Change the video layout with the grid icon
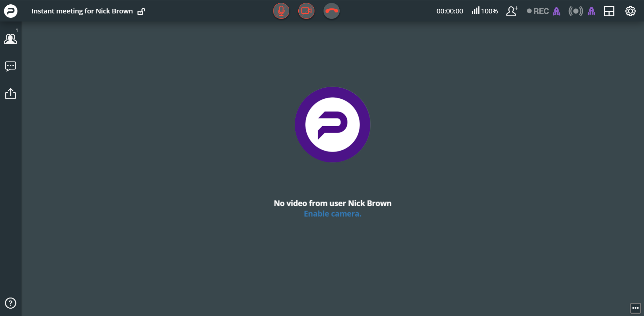 pyautogui.click(x=609, y=11)
